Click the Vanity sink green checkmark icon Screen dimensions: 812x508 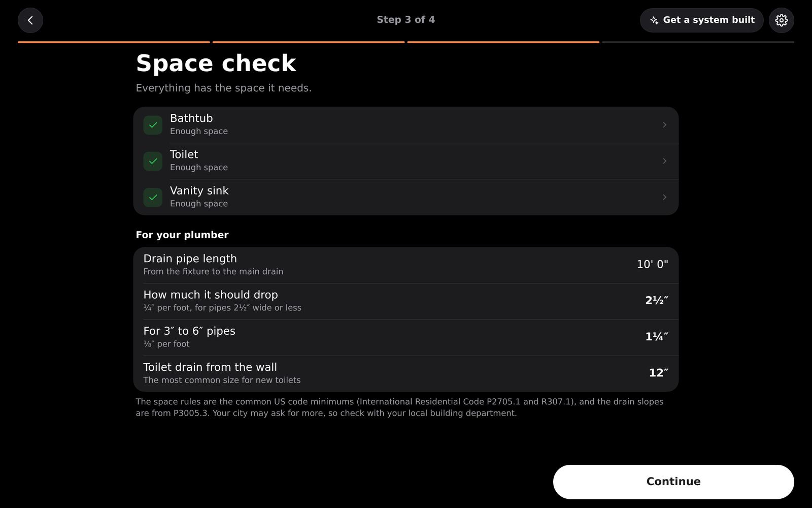153,197
